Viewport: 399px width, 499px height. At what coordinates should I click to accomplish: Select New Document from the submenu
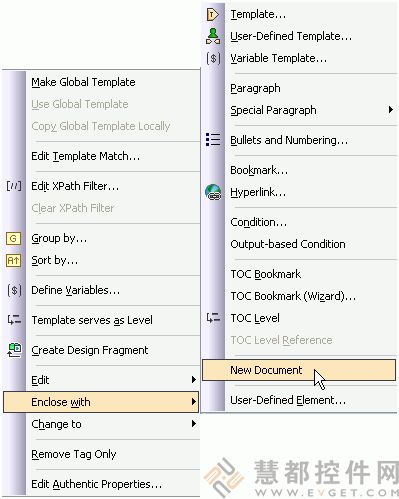click(x=299, y=370)
